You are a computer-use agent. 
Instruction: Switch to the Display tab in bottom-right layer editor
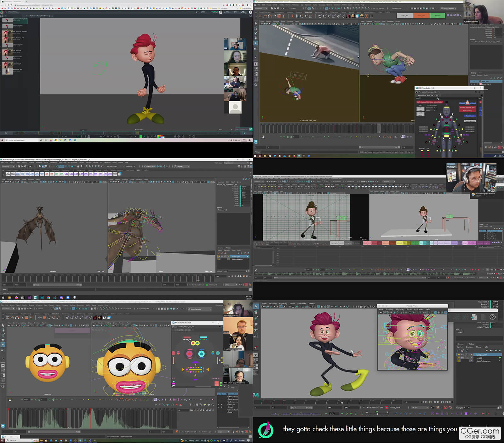coord(461,344)
